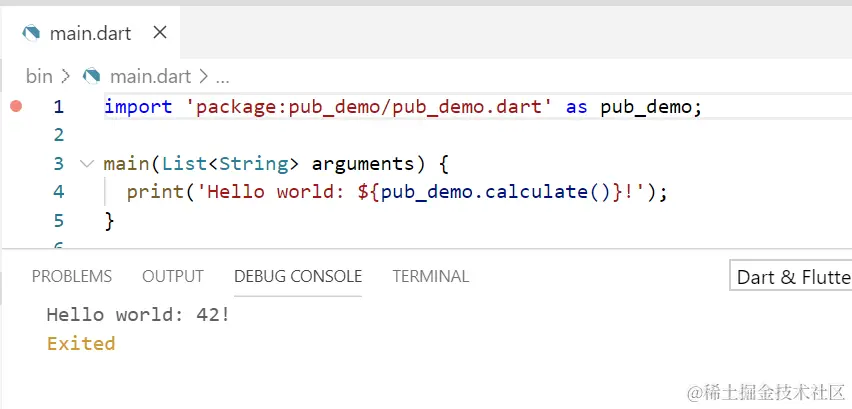Collapse the main function fold arrow
This screenshot has width=852, height=409.
tap(86, 163)
